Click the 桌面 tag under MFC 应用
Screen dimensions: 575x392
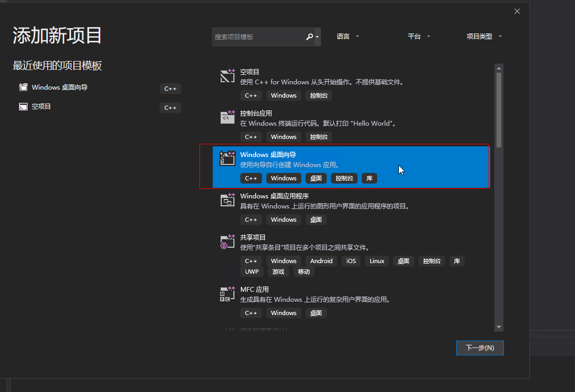point(316,313)
